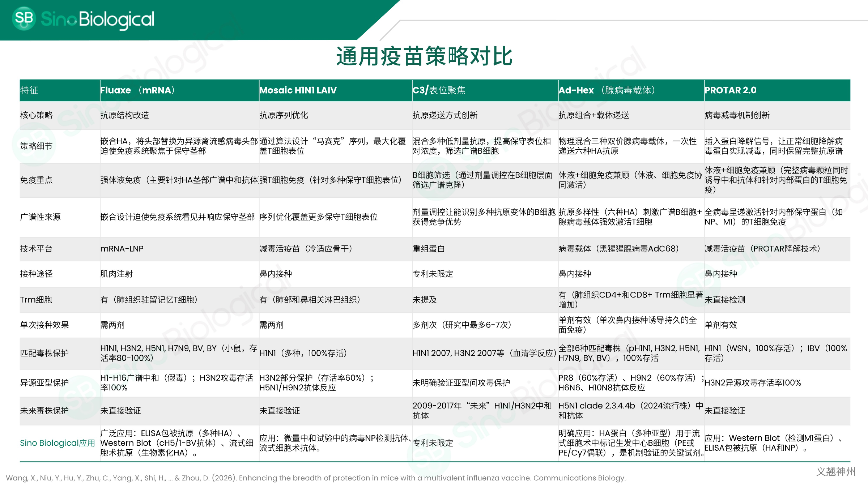This screenshot has width=868, height=488.
Task: Click the cell starting with 强体液免疫
Action: pos(179,180)
